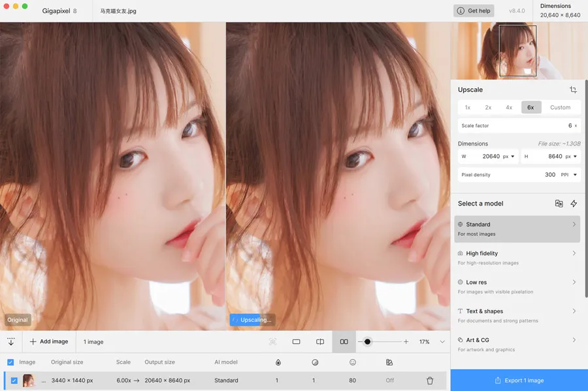Toggle the select-all images checkbox
Viewport: 588px width, 391px height.
10,362
